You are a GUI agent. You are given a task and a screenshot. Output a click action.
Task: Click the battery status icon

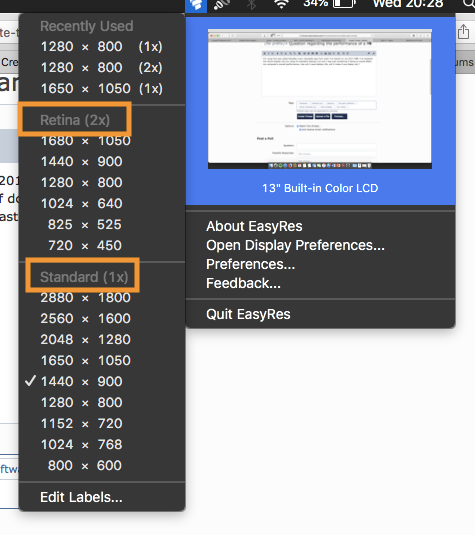[x=344, y=4]
